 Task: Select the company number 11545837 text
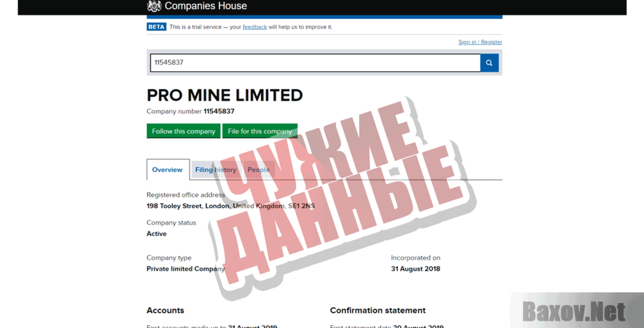219,111
